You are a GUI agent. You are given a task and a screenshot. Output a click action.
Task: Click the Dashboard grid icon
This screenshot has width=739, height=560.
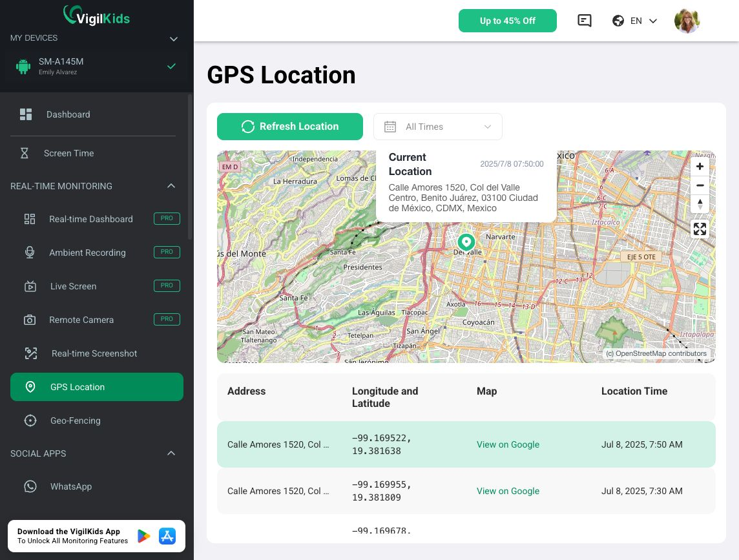(26, 114)
